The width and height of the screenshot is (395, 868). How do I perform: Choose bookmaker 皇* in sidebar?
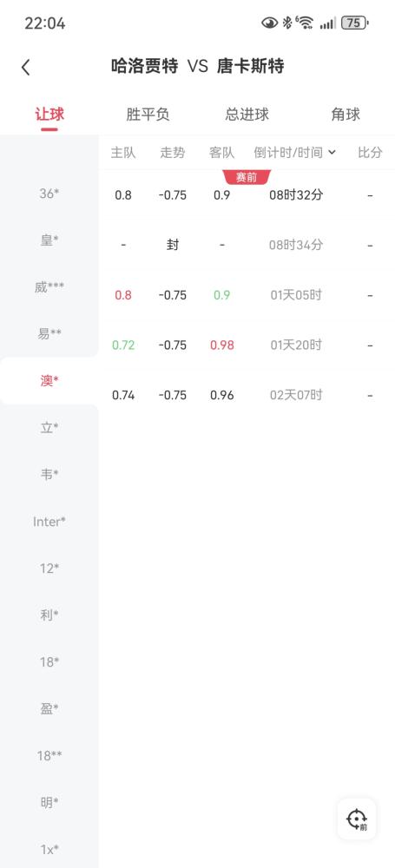[49, 240]
